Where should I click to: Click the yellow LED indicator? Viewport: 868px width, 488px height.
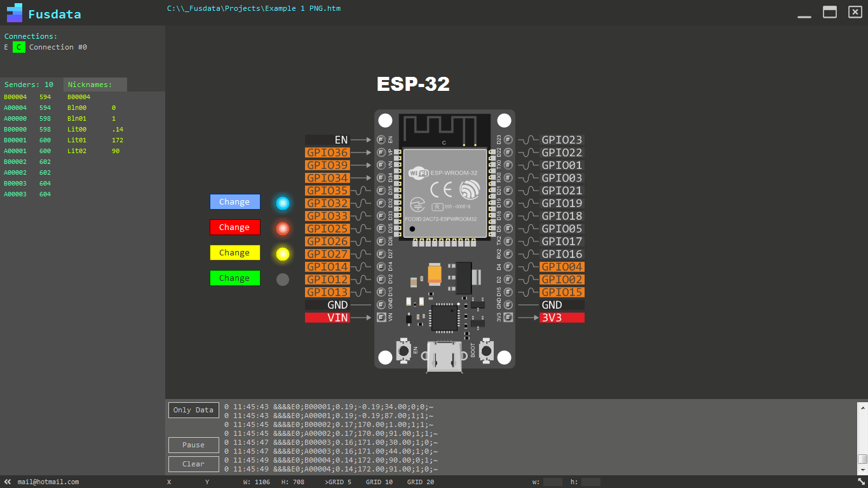tap(283, 254)
